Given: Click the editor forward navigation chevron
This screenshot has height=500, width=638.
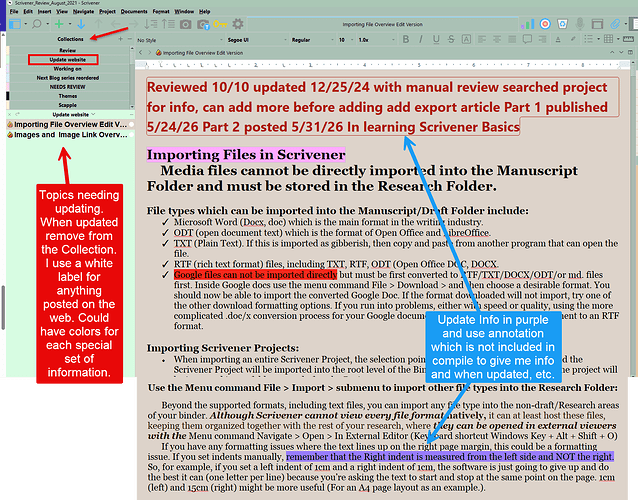Looking at the screenshot, I should point(149,52).
